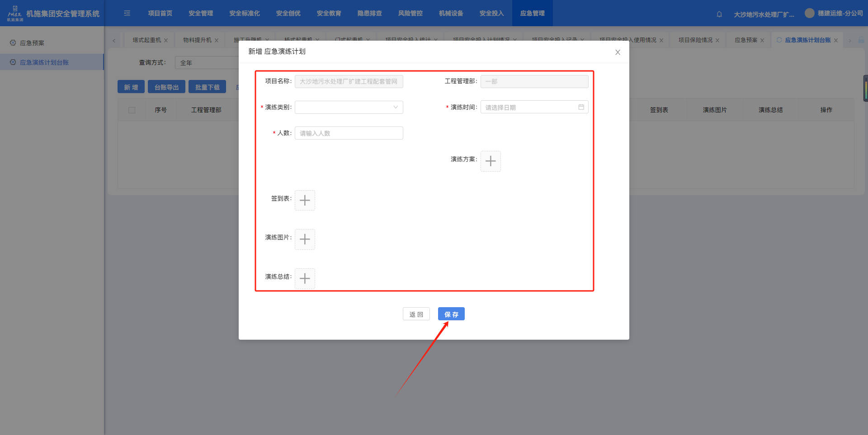The height and width of the screenshot is (435, 868).
Task: Click the user avatar icon
Action: [x=809, y=13]
